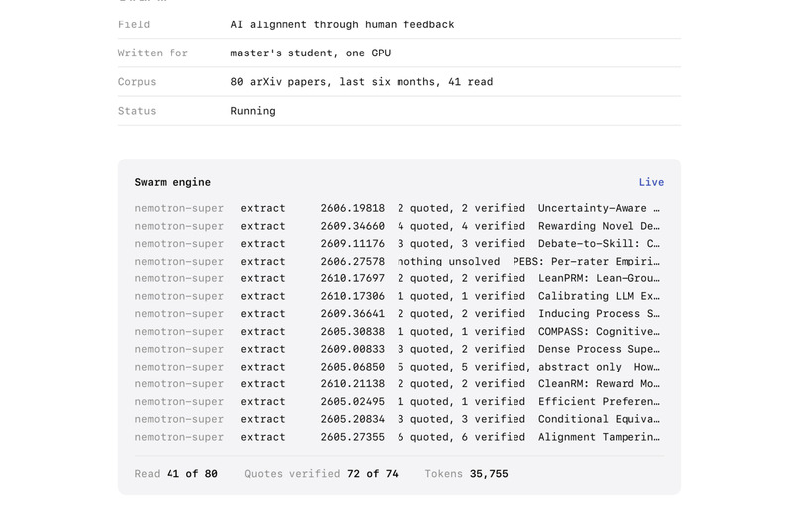Click paper ID 2609.36641

(353, 314)
